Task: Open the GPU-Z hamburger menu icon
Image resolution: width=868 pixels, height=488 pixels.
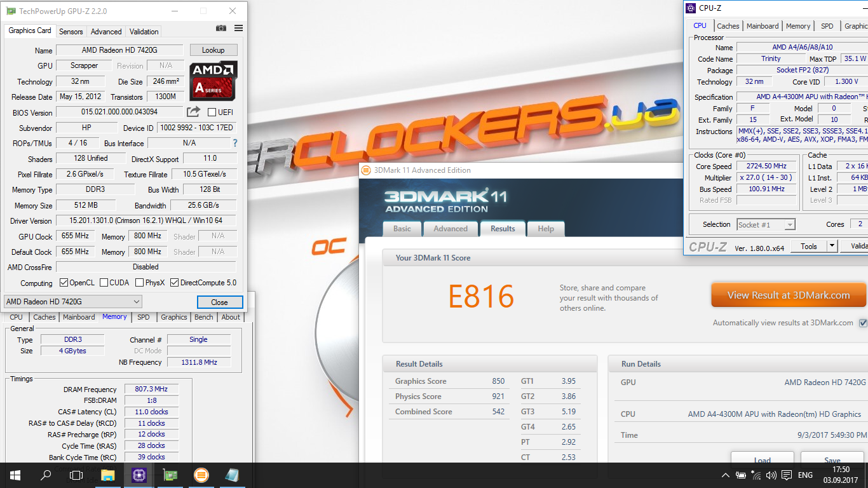Action: point(238,28)
